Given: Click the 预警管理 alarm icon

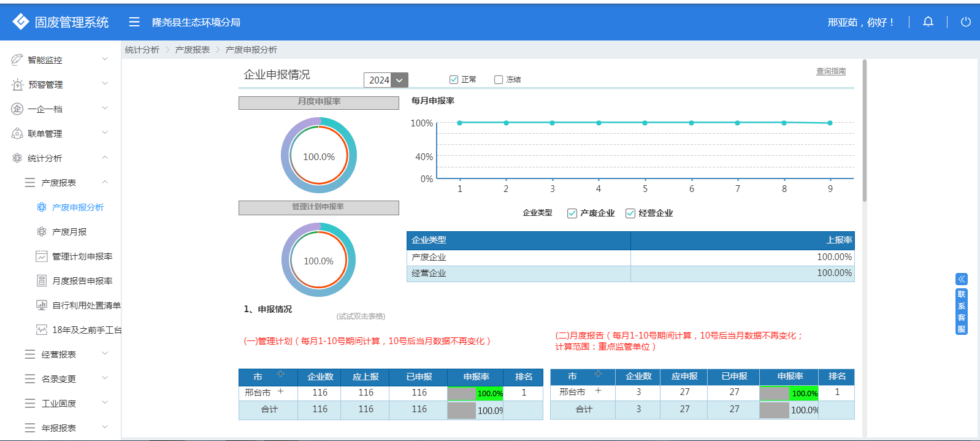Looking at the screenshot, I should pyautogui.click(x=17, y=85).
